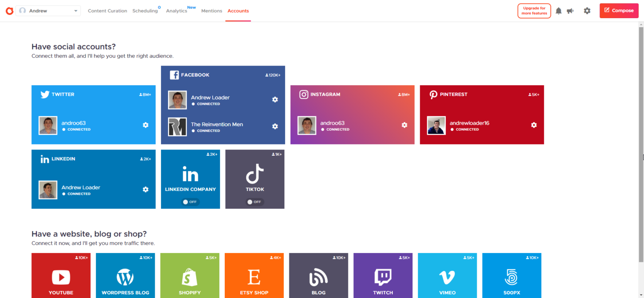This screenshot has height=298, width=644.
Task: Click the announcements megaphone icon
Action: [570, 10]
